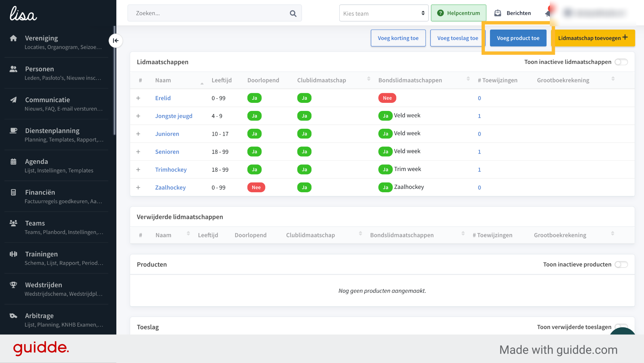Click the Wedstrijden trophy icon
Viewport: 644px width, 363px height.
(x=13, y=285)
